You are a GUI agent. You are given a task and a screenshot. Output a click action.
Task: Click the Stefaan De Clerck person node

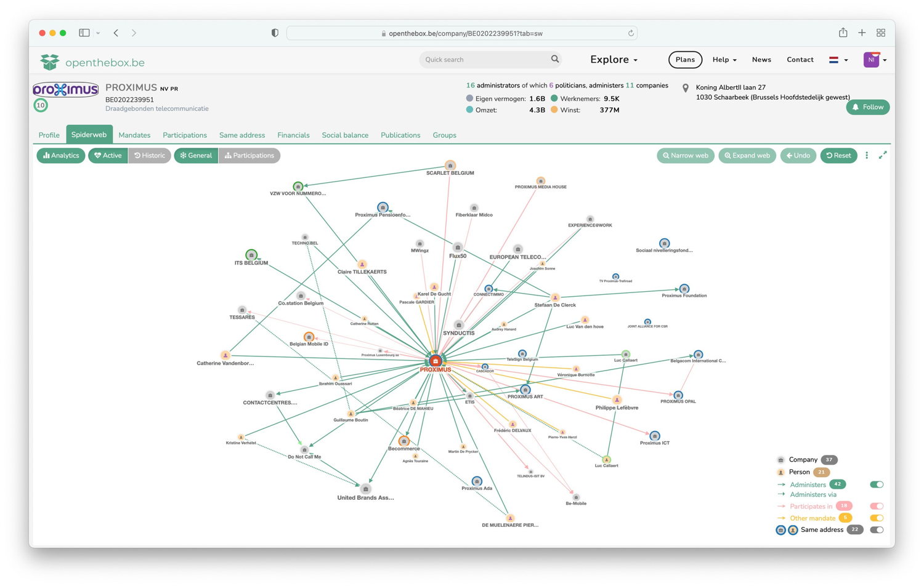[555, 297]
